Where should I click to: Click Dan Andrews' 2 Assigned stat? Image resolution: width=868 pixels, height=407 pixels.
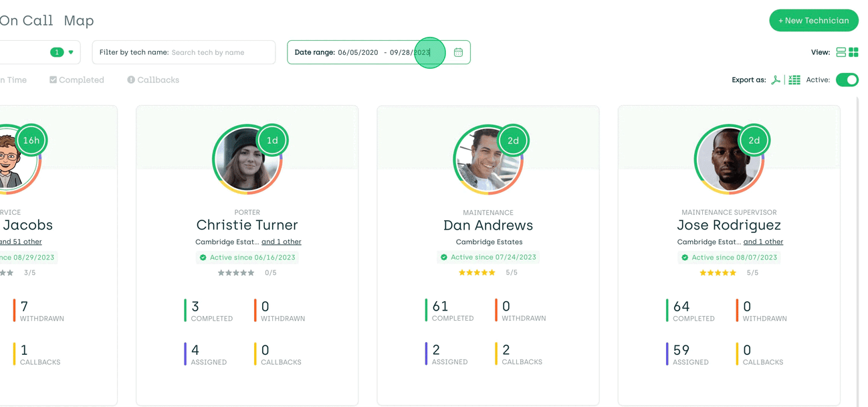click(447, 354)
